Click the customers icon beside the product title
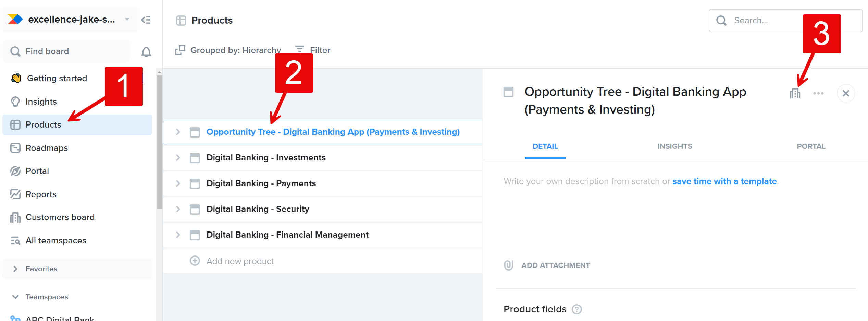Image resolution: width=868 pixels, height=321 pixels. (795, 93)
